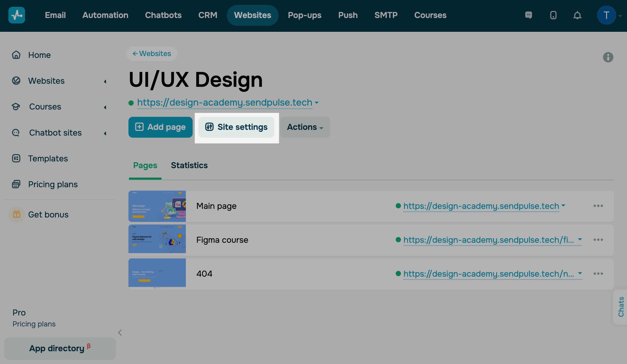Open Templates from the sidebar
Screen dimensions: 627x364
[48, 159]
